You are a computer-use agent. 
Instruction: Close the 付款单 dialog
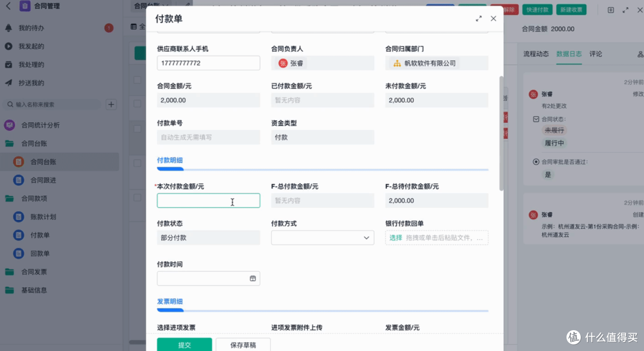click(x=493, y=18)
